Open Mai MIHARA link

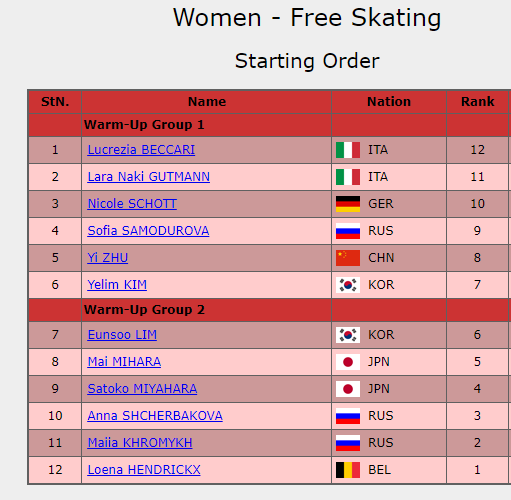124,362
